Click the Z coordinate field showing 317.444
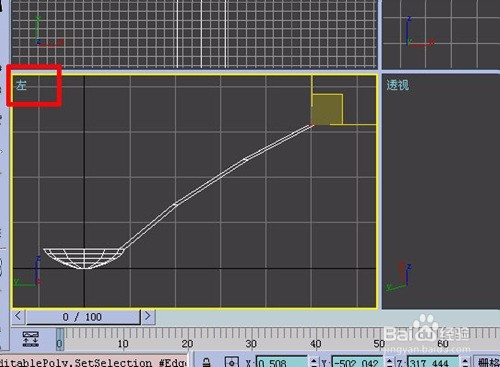This screenshot has height=367, width=500. [434, 362]
